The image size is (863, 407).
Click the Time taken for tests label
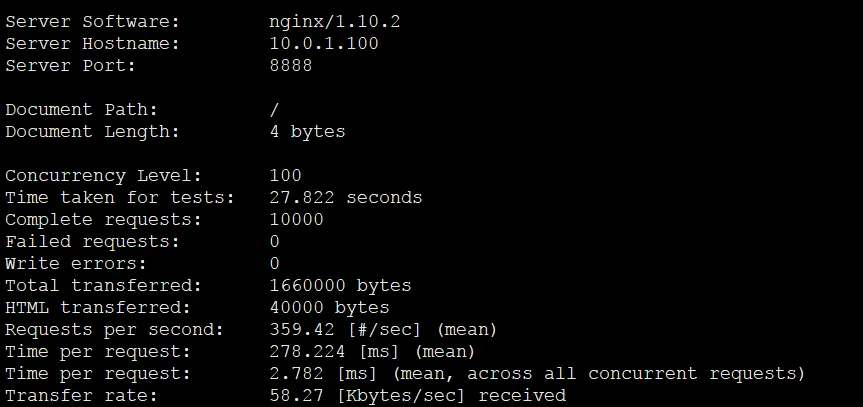[x=120, y=198]
